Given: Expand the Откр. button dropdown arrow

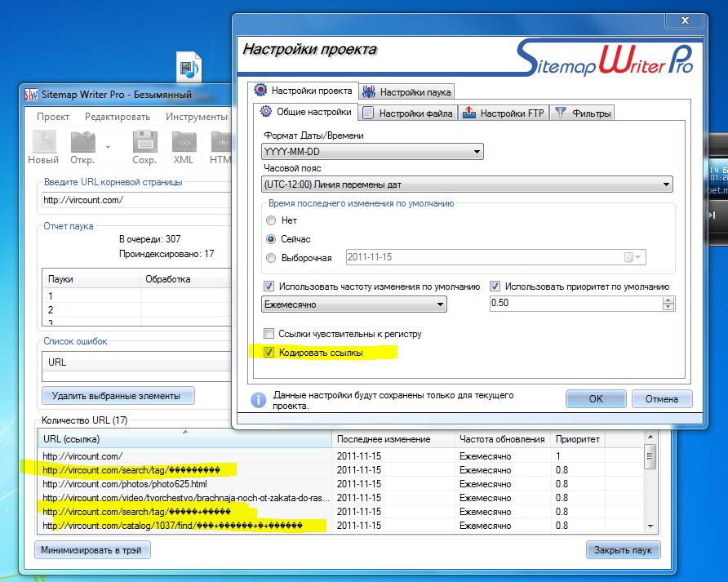Looking at the screenshot, I should pyautogui.click(x=109, y=147).
